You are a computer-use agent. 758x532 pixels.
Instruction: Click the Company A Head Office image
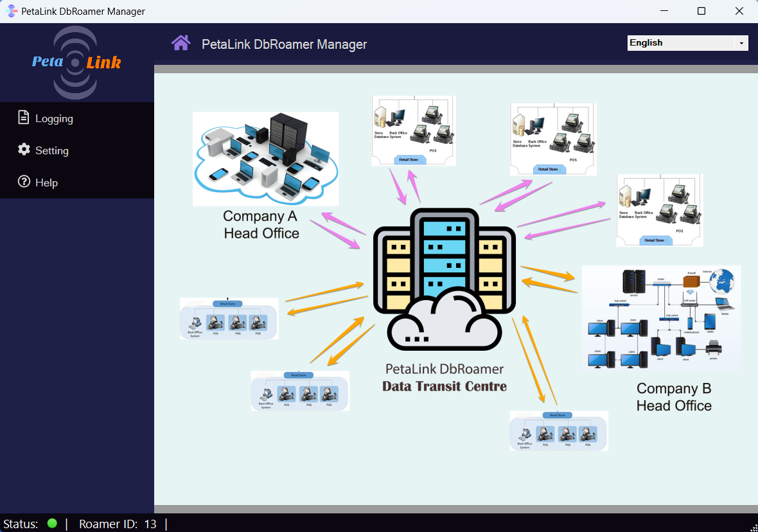click(x=265, y=159)
